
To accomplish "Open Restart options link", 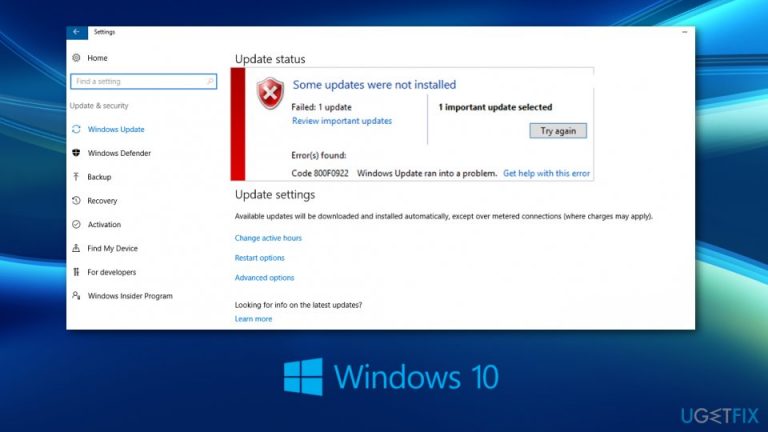I will click(x=260, y=258).
